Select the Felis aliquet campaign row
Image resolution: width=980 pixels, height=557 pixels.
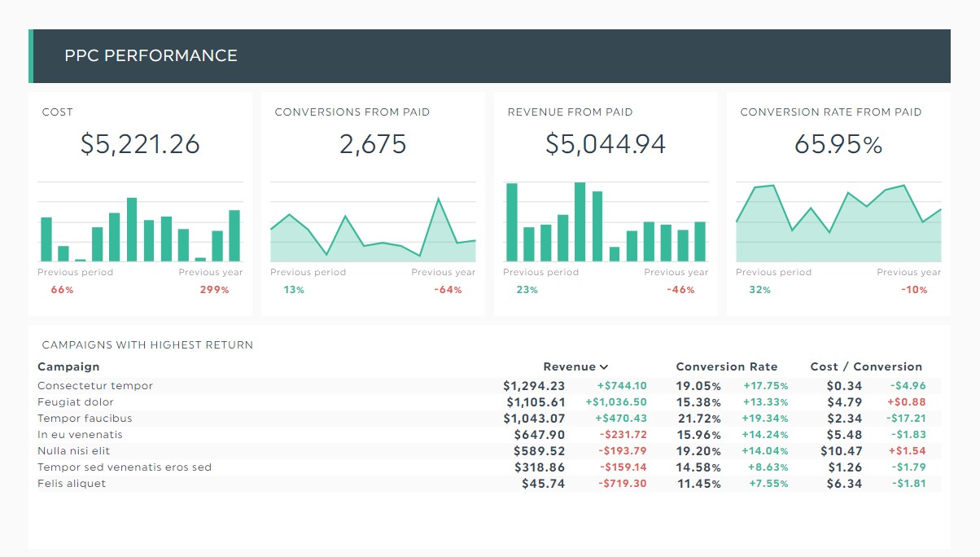[x=489, y=484]
